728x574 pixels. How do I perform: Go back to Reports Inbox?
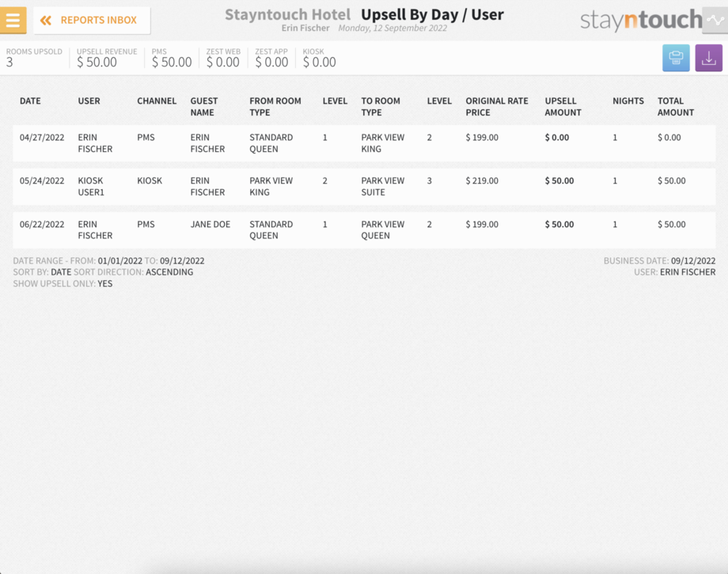[x=92, y=21]
